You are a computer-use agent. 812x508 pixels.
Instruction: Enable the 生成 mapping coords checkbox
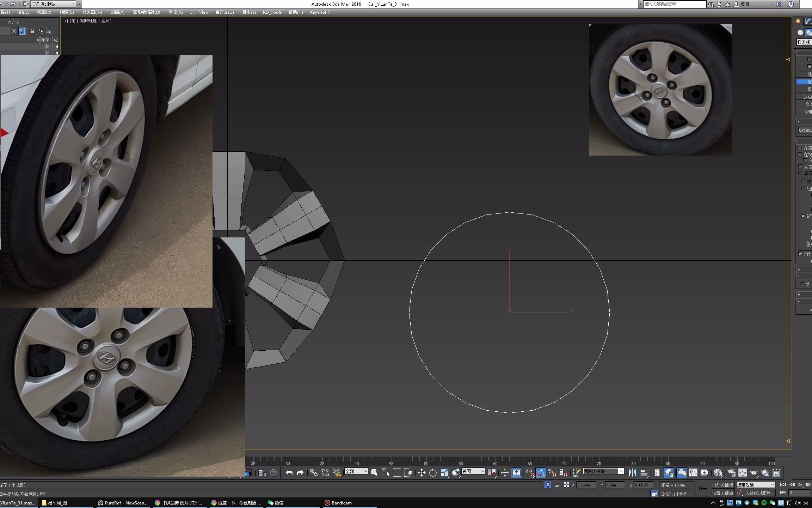click(x=800, y=167)
